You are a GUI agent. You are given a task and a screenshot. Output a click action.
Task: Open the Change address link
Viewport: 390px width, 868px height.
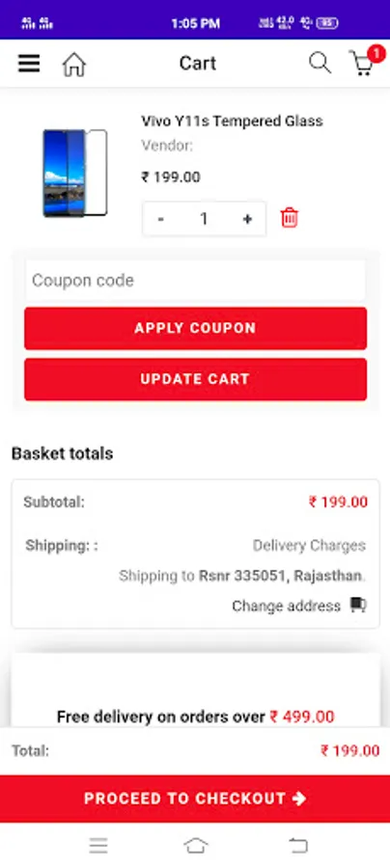click(286, 607)
